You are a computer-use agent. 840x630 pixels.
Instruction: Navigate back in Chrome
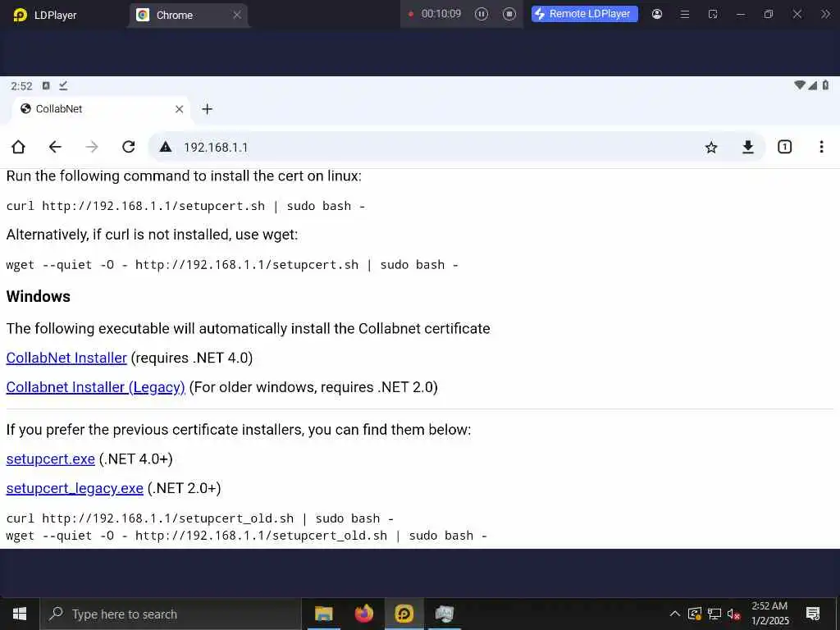[x=55, y=147]
